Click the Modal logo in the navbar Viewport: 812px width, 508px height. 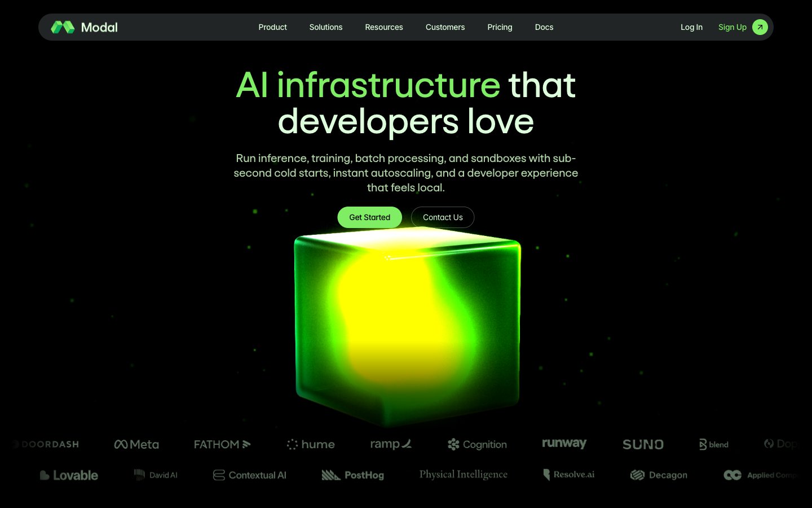click(x=85, y=27)
